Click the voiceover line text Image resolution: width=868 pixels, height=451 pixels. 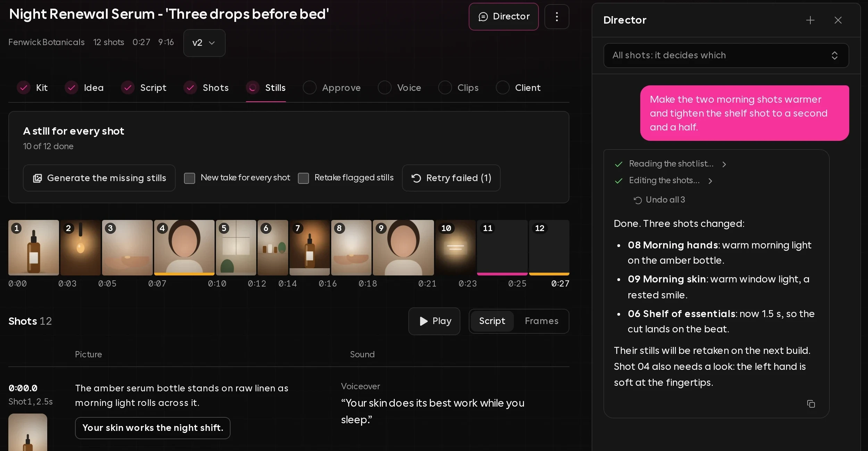point(433,411)
